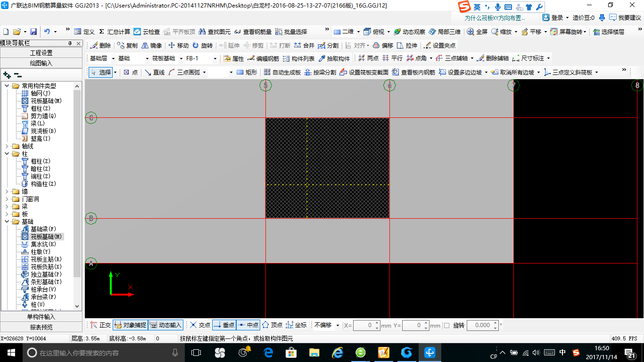
Task: Collapse the 常用构件类型 tree node
Action: (7, 86)
